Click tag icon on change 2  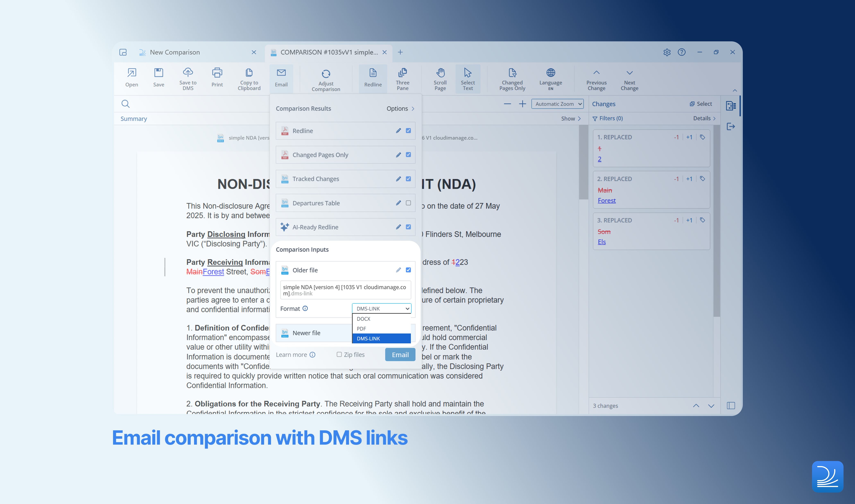702,179
